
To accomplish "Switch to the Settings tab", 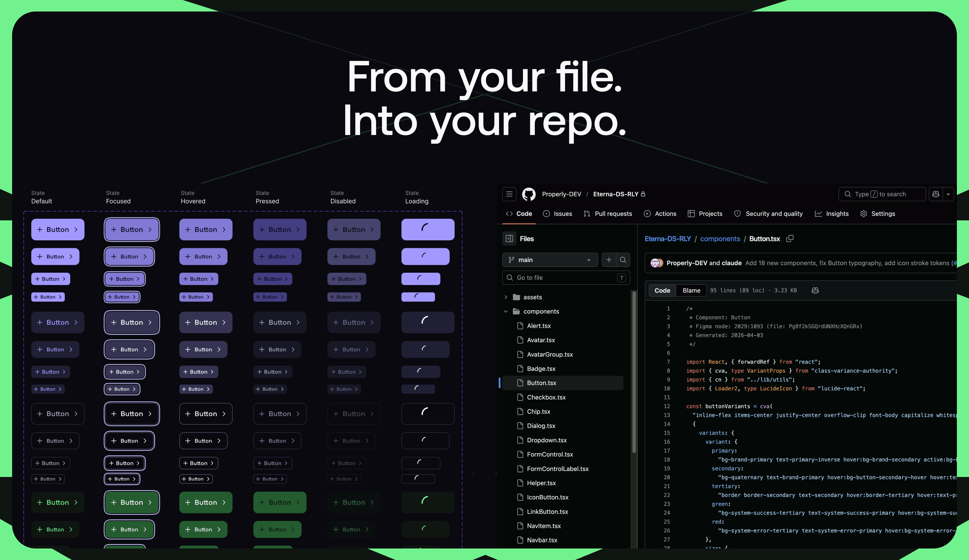I will pyautogui.click(x=878, y=214).
